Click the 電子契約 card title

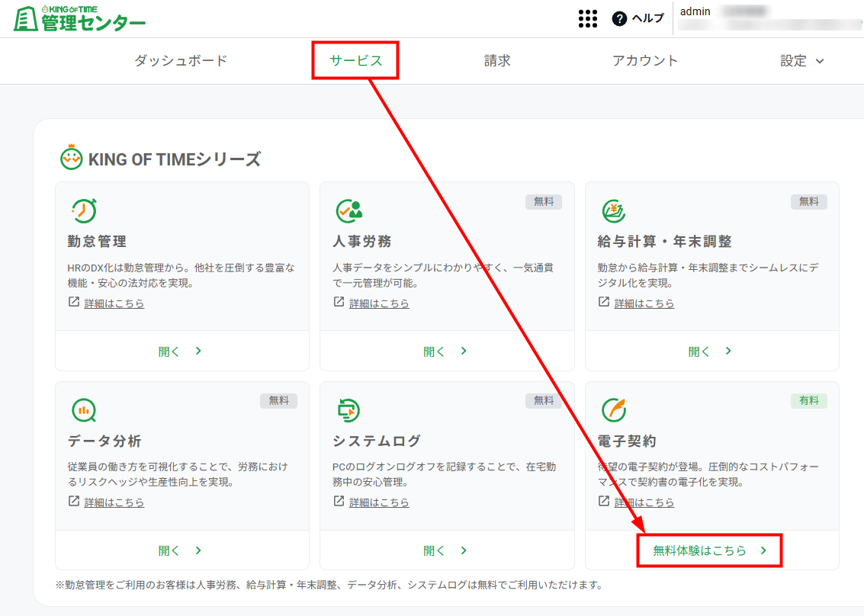tap(627, 441)
